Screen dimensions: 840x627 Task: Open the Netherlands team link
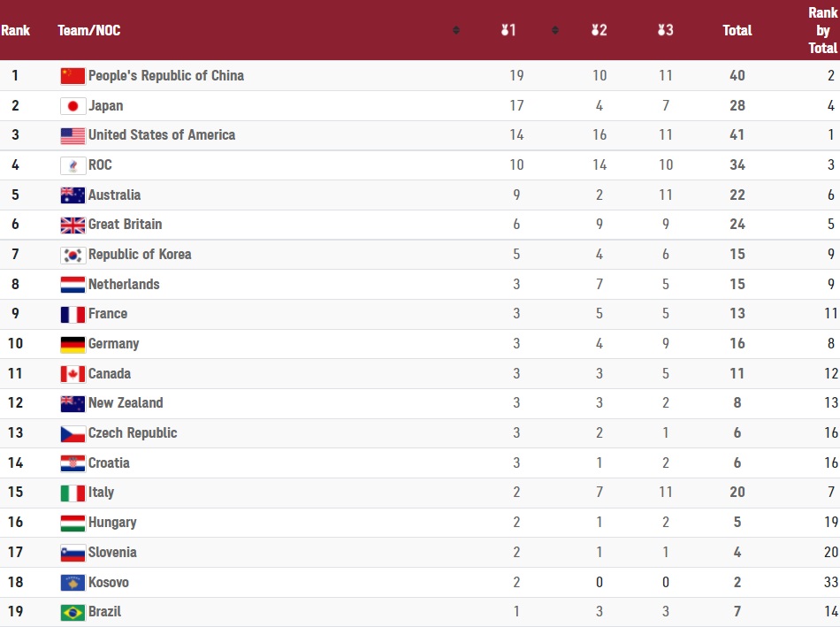coord(124,284)
